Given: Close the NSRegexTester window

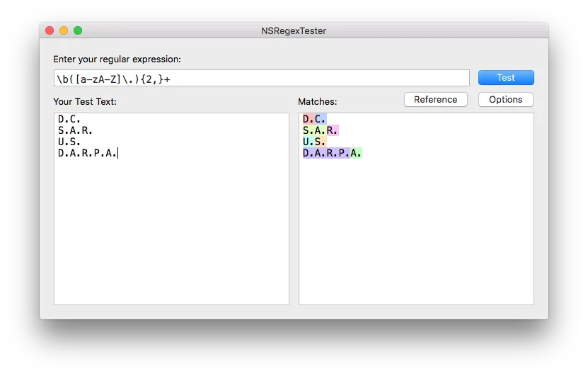Looking at the screenshot, I should tap(50, 30).
